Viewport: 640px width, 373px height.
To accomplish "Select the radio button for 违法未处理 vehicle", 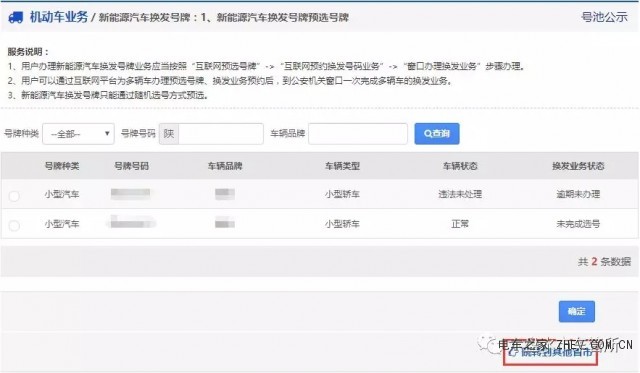I will (14, 196).
